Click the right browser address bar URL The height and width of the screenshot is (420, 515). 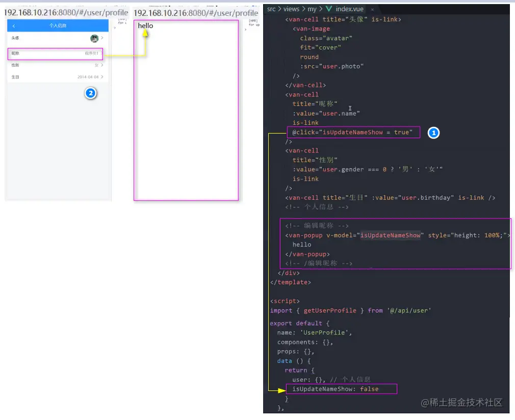pos(196,13)
